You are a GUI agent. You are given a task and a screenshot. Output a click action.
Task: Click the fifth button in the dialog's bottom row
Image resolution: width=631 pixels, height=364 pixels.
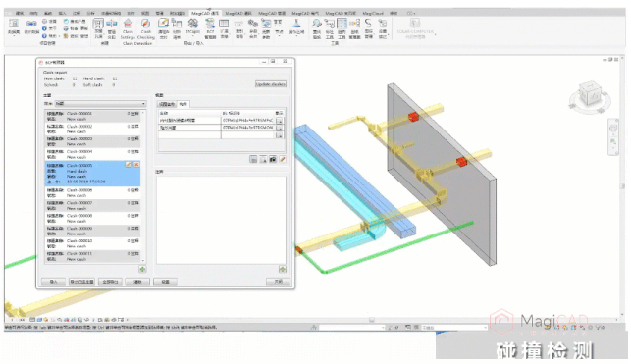(x=165, y=282)
